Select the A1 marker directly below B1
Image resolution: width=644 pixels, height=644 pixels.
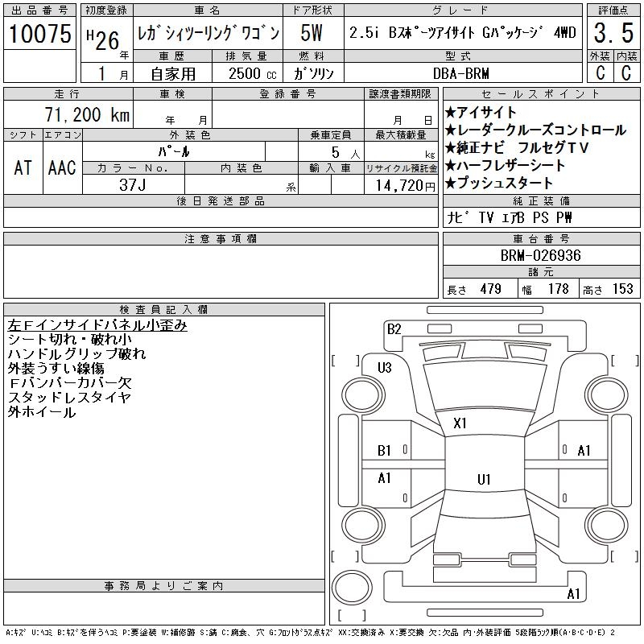(x=385, y=478)
